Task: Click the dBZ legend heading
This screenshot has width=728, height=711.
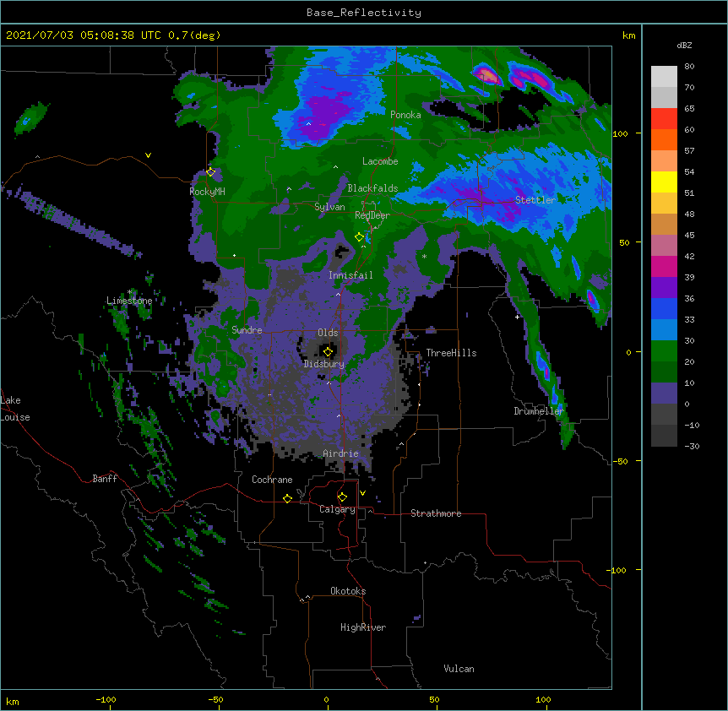Action: click(x=684, y=45)
